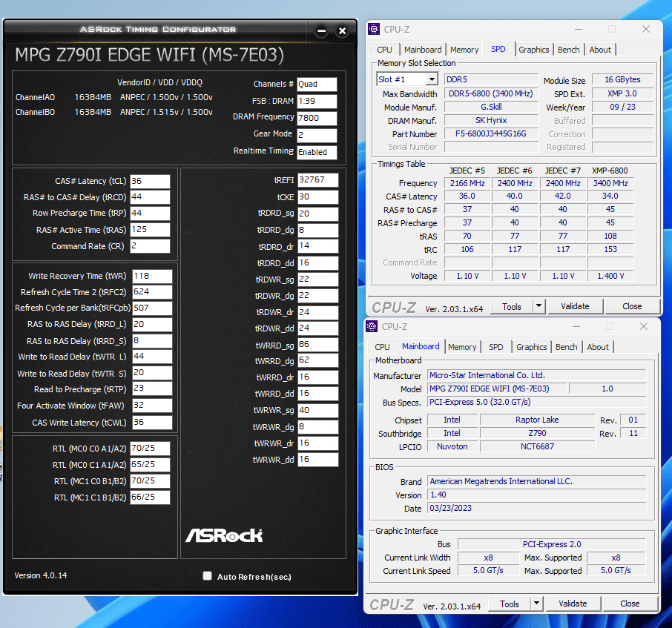Image resolution: width=672 pixels, height=628 pixels.
Task: Open About tab in SPD window
Action: [x=600, y=50]
